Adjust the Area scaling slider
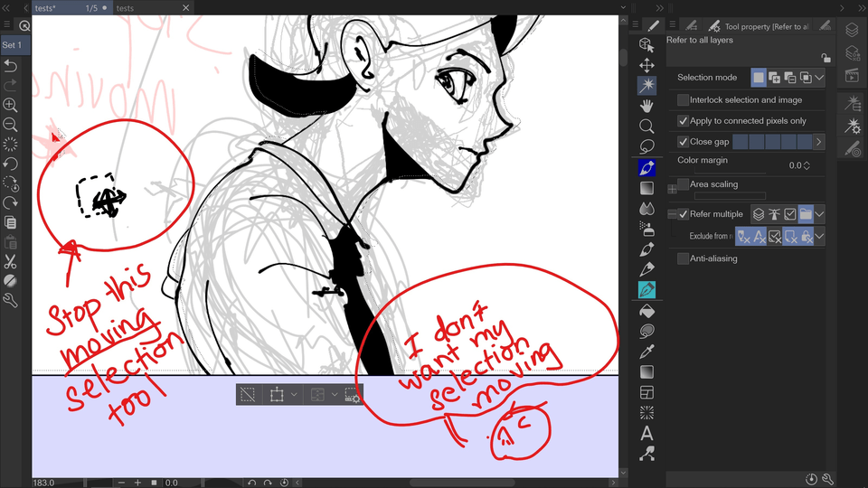This screenshot has width=868, height=488. [x=730, y=196]
